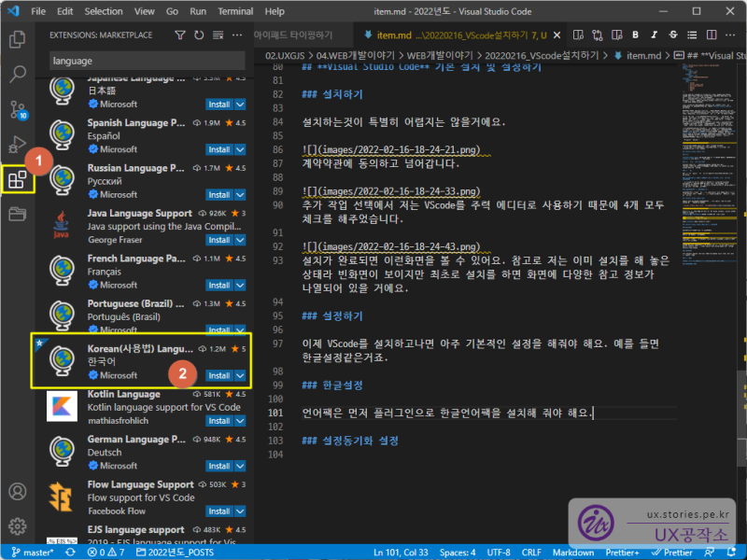Open Run and Debug view
The height and width of the screenshot is (560, 747).
click(17, 145)
